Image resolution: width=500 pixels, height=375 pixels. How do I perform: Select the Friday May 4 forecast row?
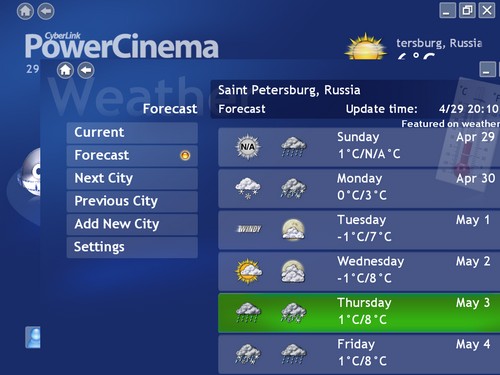pos(359,354)
